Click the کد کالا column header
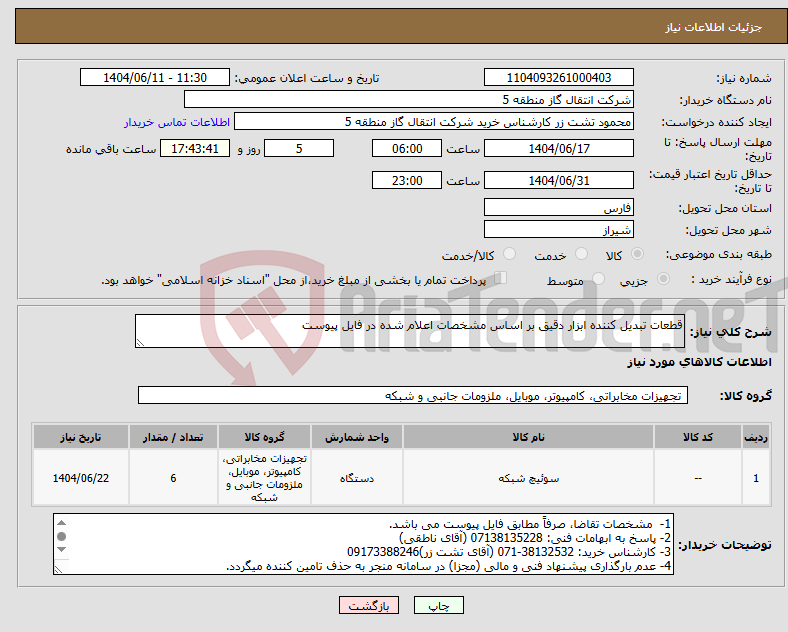788x632 pixels. [x=698, y=437]
